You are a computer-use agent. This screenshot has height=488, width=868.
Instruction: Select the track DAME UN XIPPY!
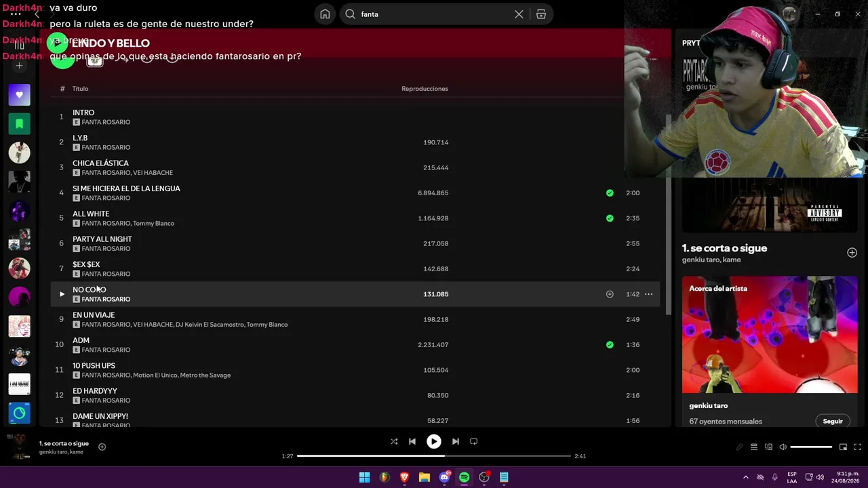pyautogui.click(x=100, y=416)
